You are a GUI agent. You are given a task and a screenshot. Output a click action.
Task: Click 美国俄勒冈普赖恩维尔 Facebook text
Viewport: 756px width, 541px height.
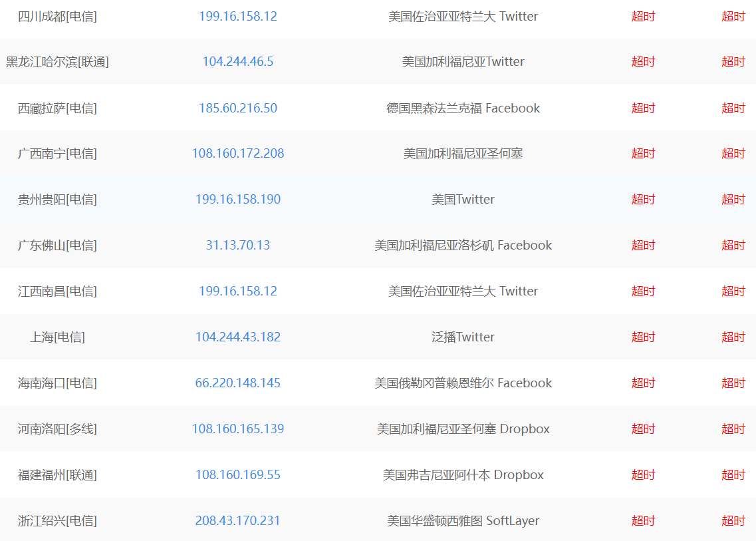point(463,383)
